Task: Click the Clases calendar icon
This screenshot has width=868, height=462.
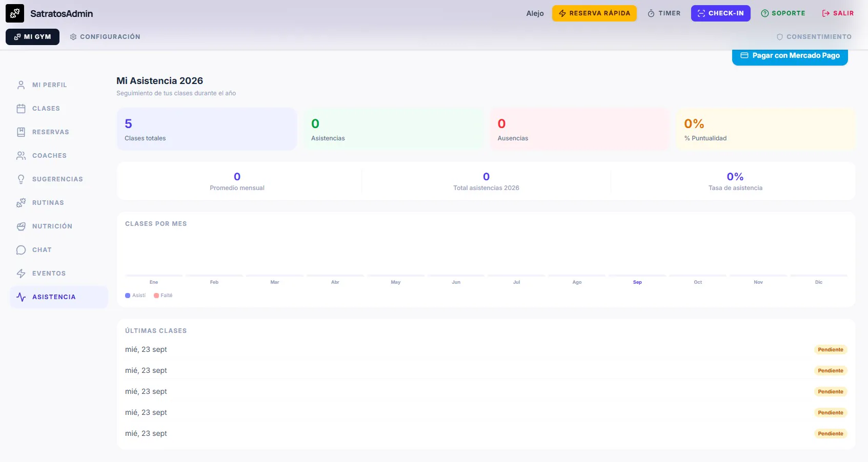Action: 21,109
